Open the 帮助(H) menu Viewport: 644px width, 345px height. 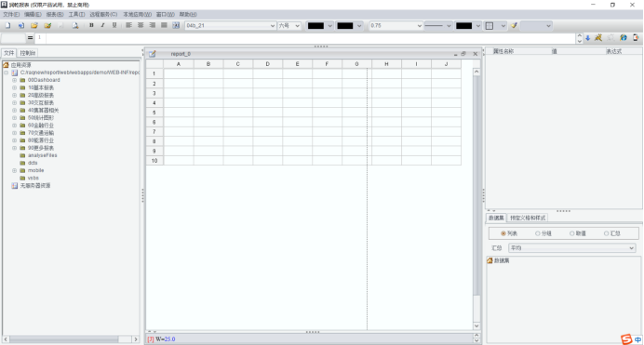pyautogui.click(x=188, y=14)
